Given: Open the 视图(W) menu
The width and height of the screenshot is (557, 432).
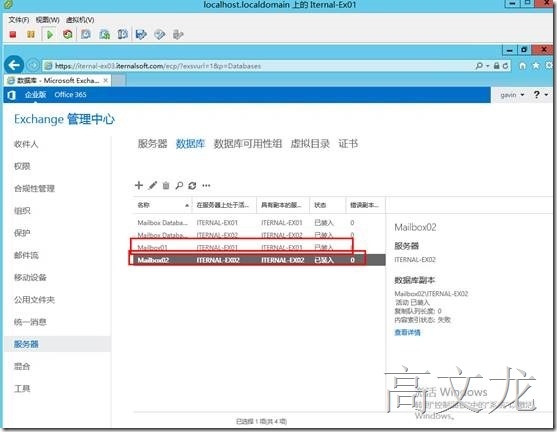Looking at the screenshot, I should click(48, 20).
